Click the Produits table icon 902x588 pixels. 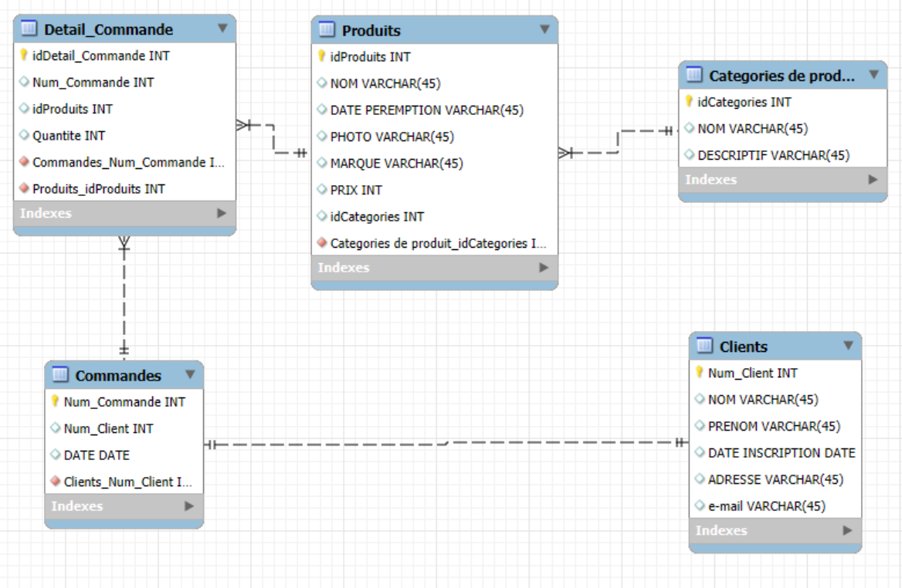[x=327, y=29]
